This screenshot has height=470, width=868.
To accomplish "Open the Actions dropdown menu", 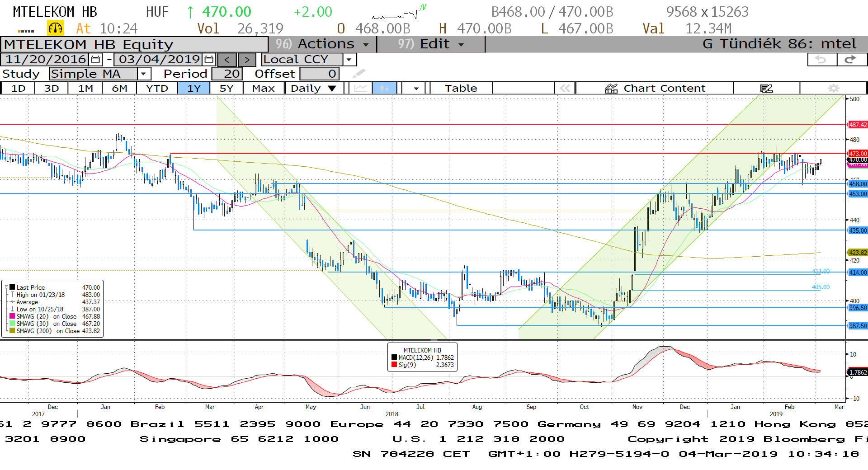I will click(x=322, y=44).
